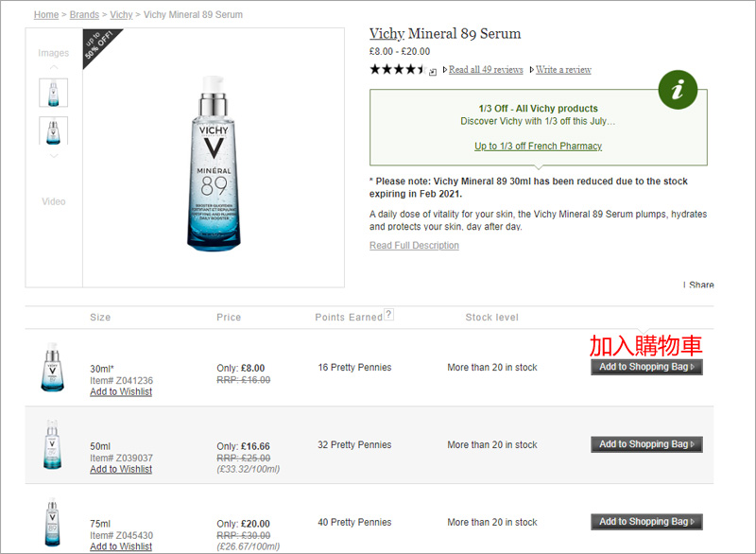Click the 75ml bottle icon in size table
This screenshot has width=756, height=554.
[52, 522]
